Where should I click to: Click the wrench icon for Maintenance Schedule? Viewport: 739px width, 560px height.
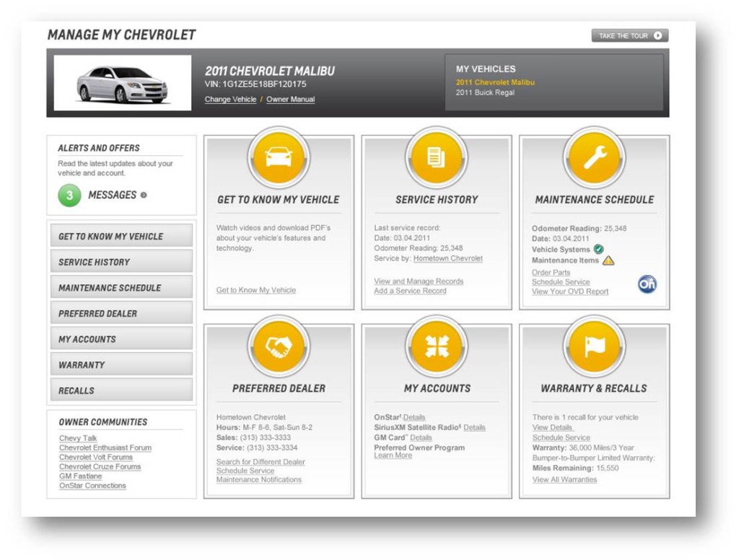tap(595, 157)
